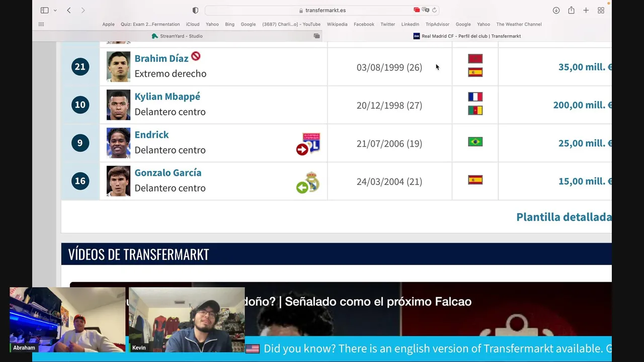Open the Bing bookmark
The image size is (644, 362).
[229, 24]
